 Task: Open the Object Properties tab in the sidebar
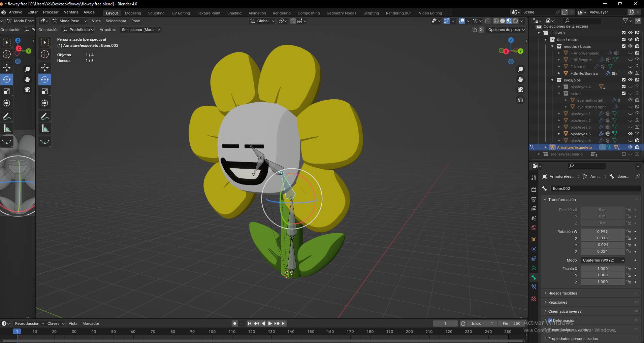(534, 239)
